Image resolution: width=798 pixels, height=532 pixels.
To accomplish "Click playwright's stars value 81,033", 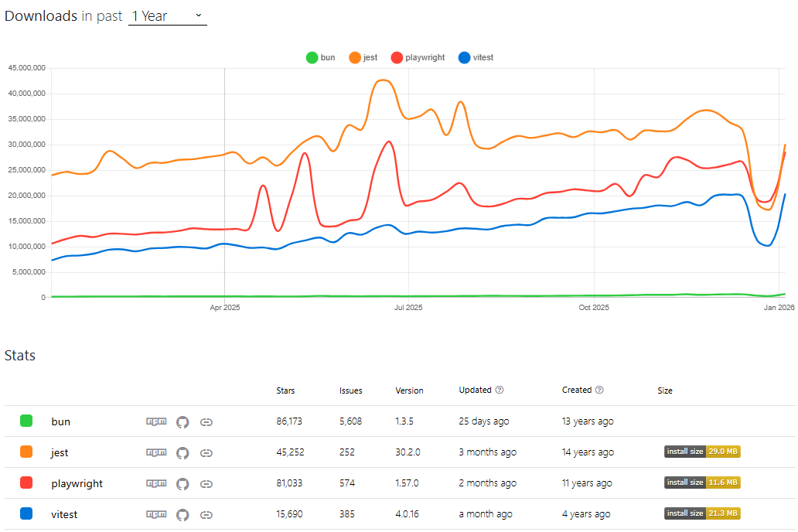I will pyautogui.click(x=289, y=483).
